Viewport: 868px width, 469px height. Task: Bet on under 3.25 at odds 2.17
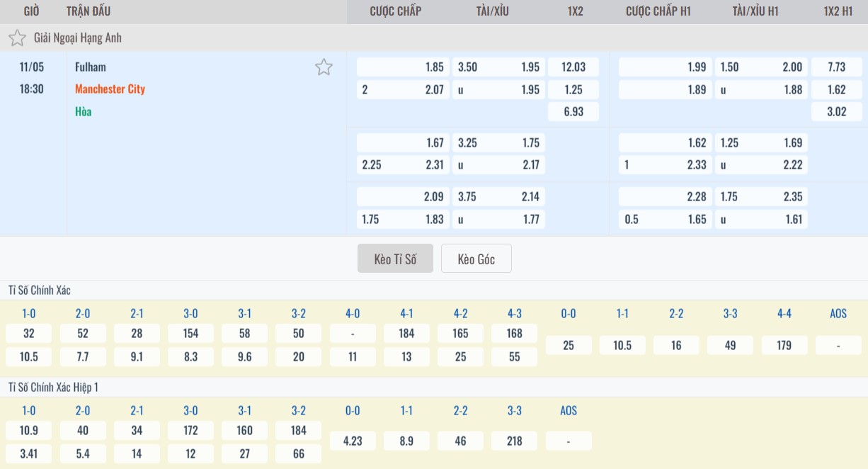(x=498, y=165)
